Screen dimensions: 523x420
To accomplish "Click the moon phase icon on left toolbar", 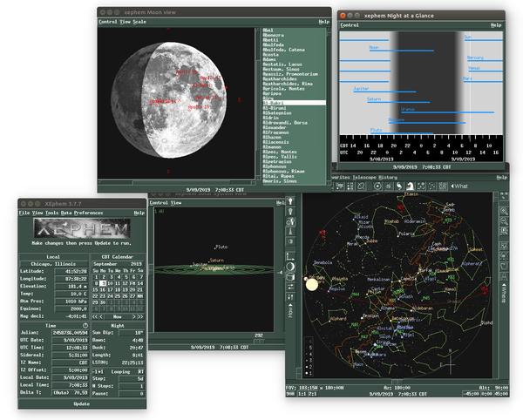I will pos(291,266).
